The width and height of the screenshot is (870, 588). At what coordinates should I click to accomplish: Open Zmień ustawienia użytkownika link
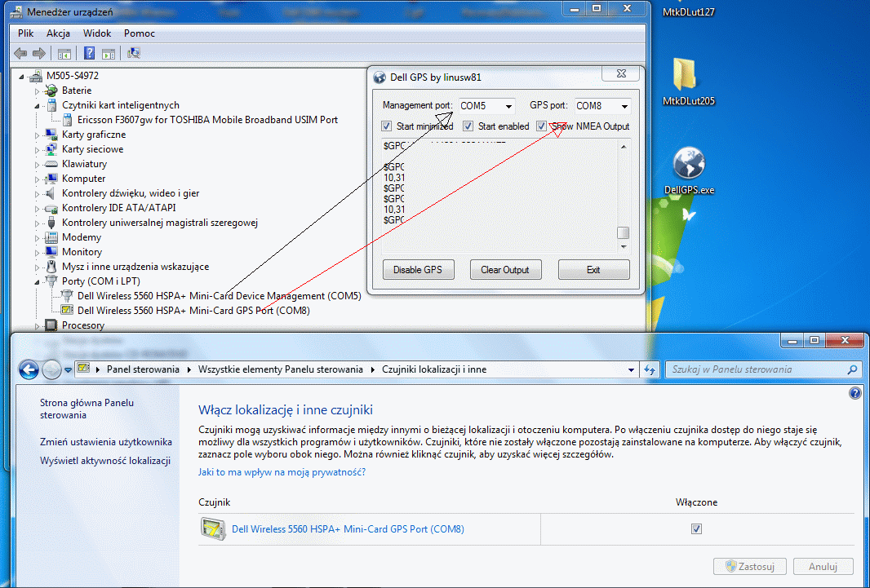pos(106,442)
